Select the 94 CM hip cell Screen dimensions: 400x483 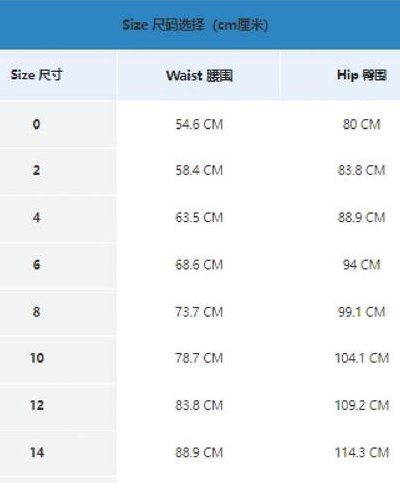[362, 265]
